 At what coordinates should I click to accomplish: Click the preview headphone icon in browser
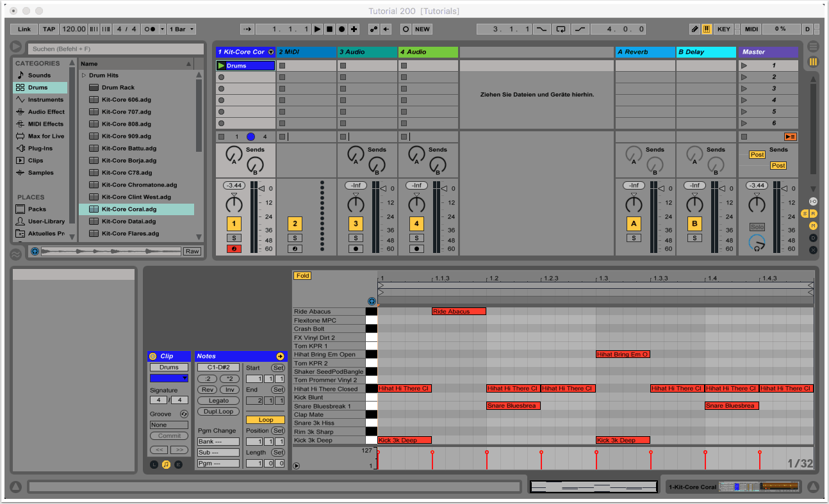coord(35,252)
